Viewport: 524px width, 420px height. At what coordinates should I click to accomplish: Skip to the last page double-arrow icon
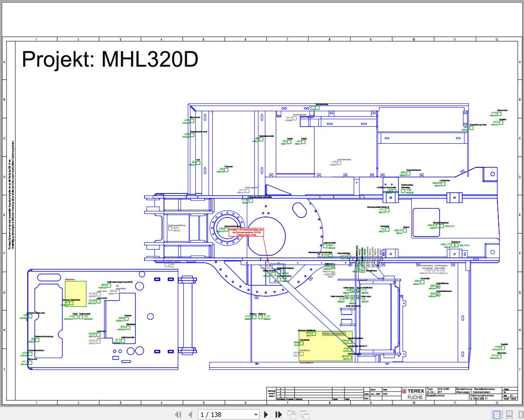point(278,414)
